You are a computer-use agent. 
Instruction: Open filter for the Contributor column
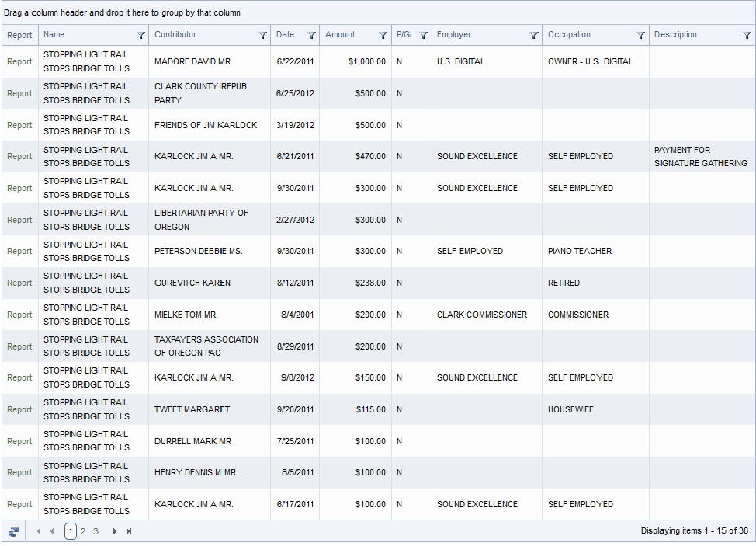coord(263,35)
